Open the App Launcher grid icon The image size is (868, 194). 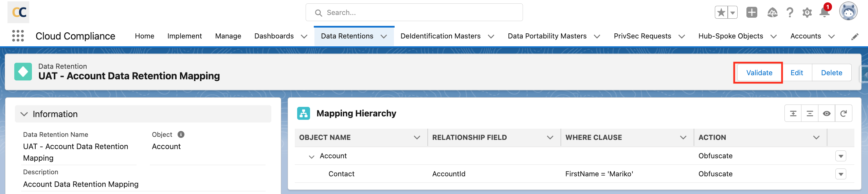pyautogui.click(x=18, y=36)
